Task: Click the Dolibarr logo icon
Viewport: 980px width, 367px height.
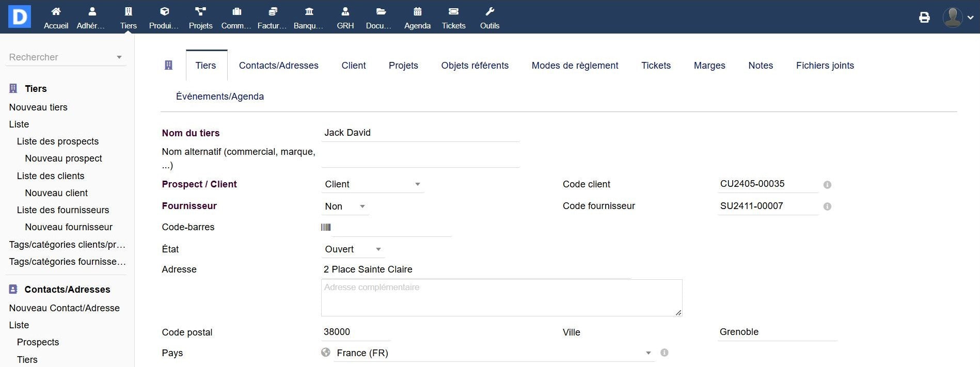Action: (20, 17)
